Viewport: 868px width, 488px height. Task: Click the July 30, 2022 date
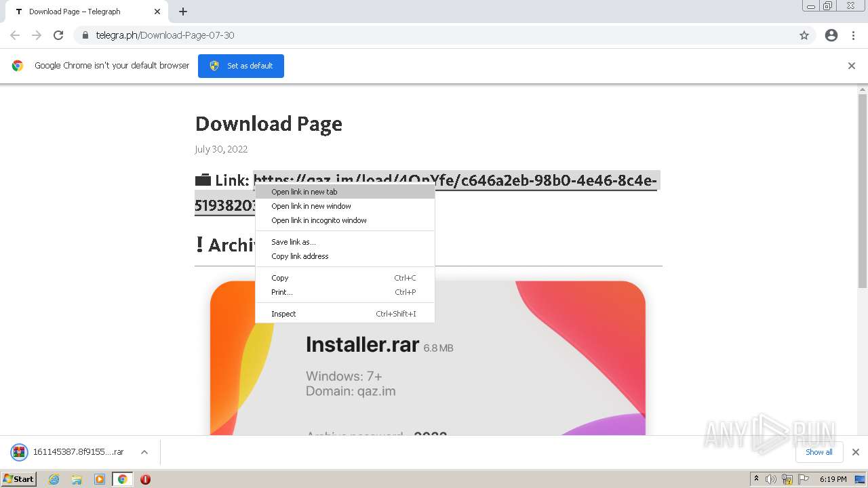pyautogui.click(x=221, y=149)
